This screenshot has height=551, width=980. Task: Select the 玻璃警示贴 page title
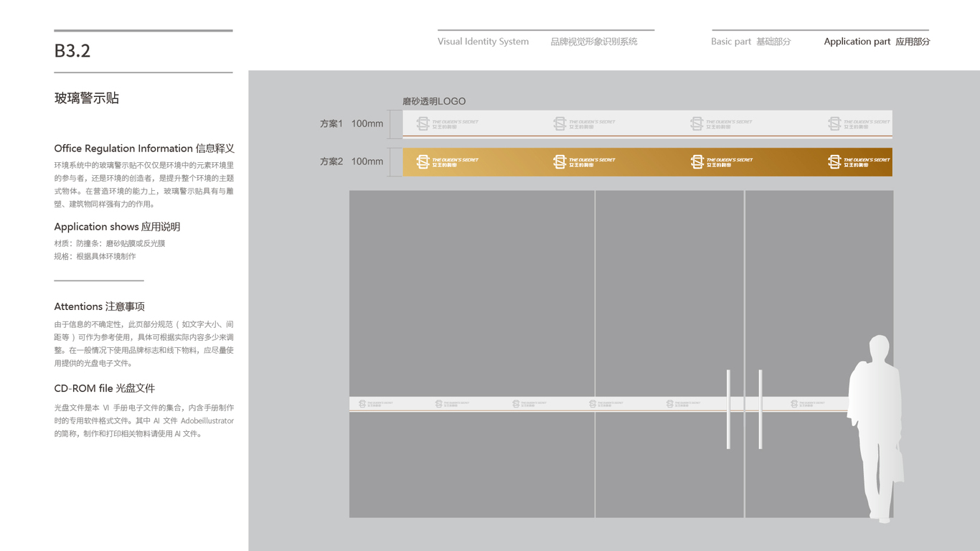(87, 98)
